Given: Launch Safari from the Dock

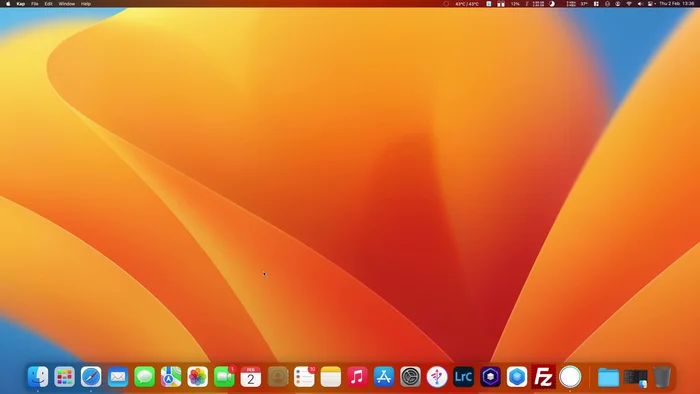Looking at the screenshot, I should 91,377.
